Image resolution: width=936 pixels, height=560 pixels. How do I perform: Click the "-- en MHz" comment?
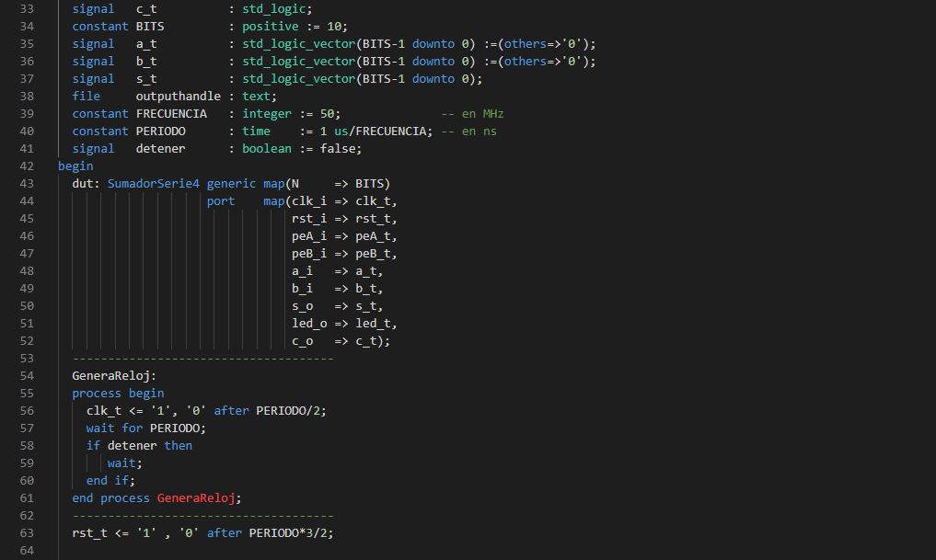(472, 114)
